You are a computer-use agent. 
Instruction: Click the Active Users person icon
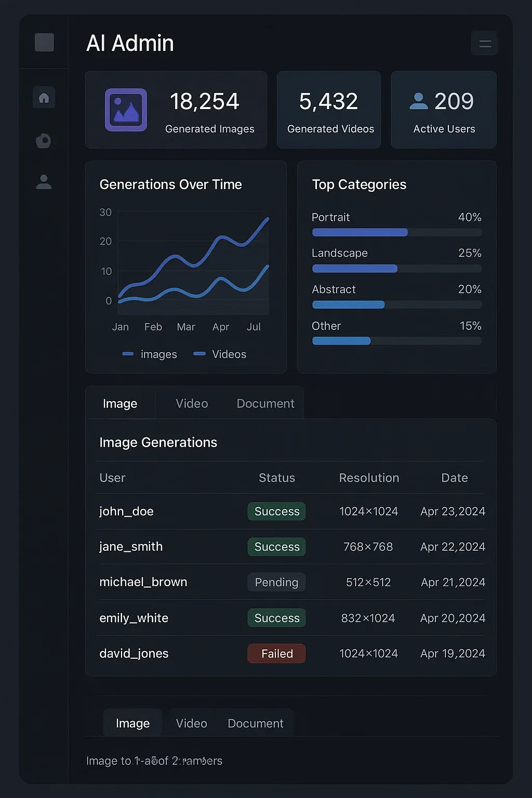point(419,101)
